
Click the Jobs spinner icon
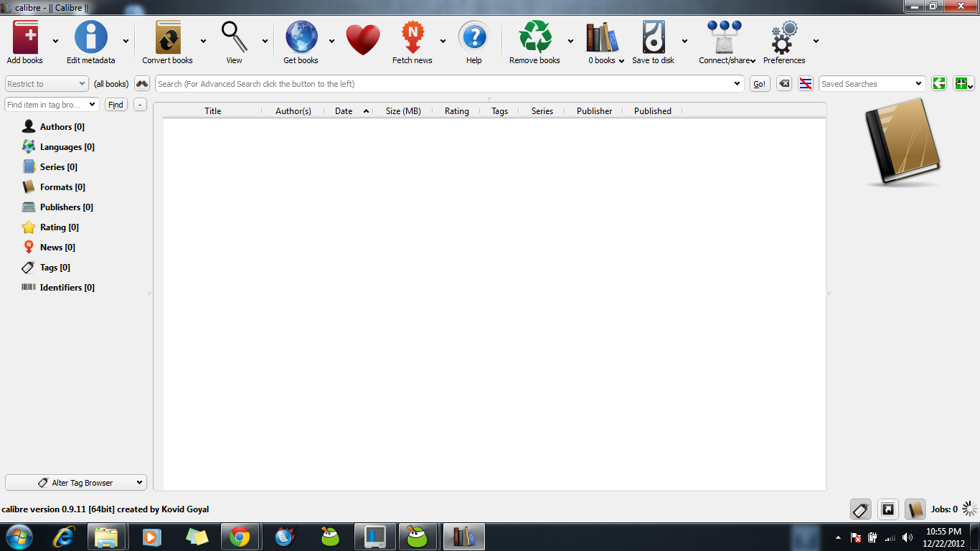click(x=970, y=509)
